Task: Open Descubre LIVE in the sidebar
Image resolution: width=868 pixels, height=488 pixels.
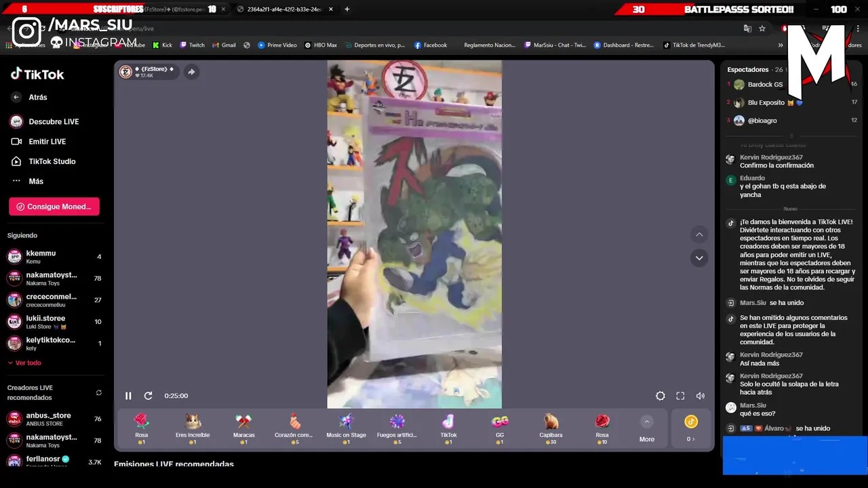Action: pos(45,122)
